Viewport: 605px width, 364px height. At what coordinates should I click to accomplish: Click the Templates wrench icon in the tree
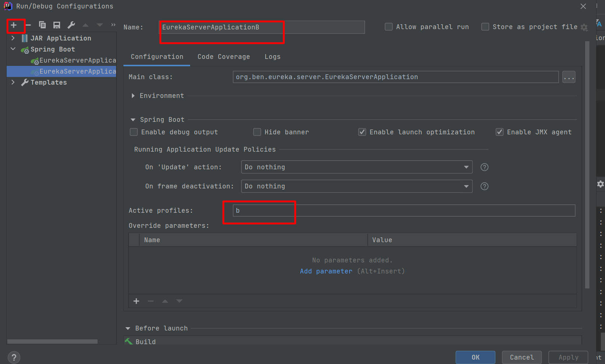pos(25,82)
